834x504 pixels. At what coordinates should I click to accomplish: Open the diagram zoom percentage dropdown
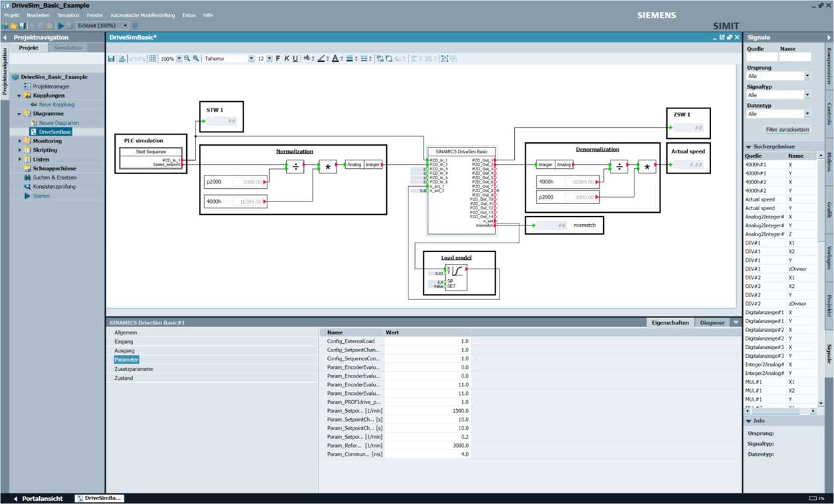[179, 59]
